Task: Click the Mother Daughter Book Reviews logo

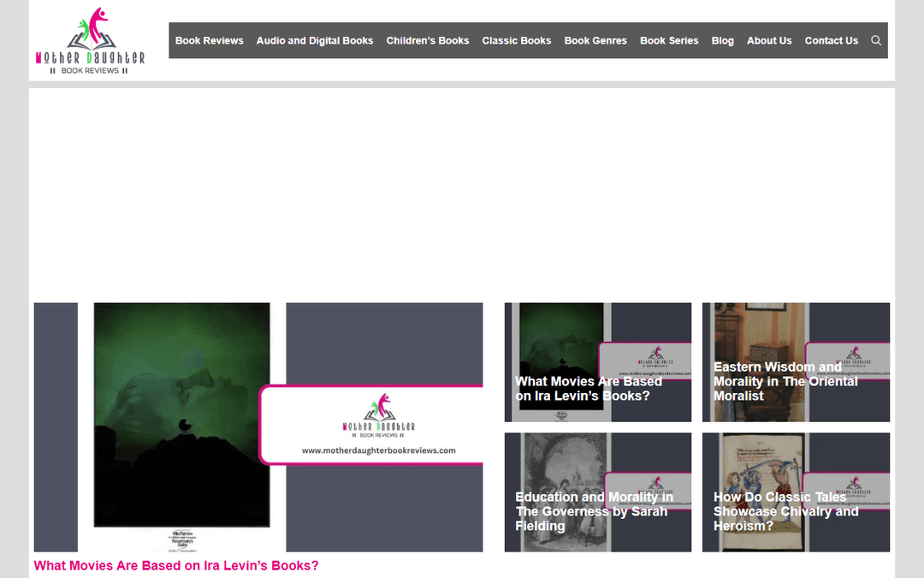Action: (x=90, y=41)
